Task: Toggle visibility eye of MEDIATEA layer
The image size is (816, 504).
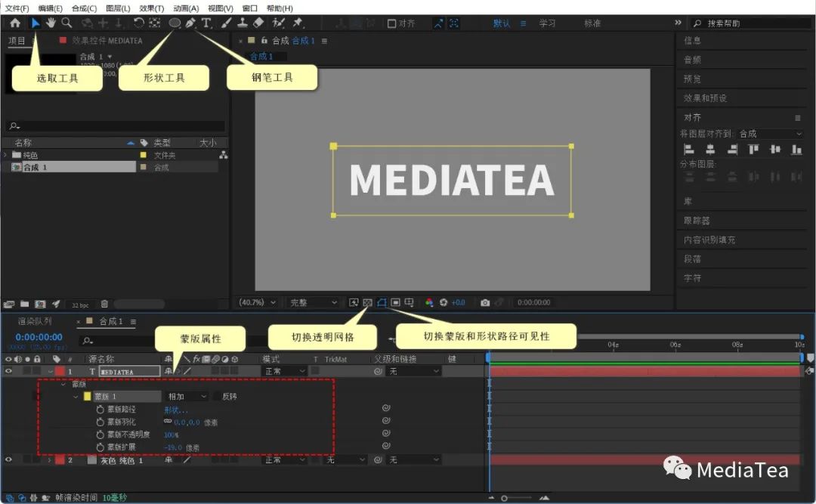Action: [x=8, y=371]
